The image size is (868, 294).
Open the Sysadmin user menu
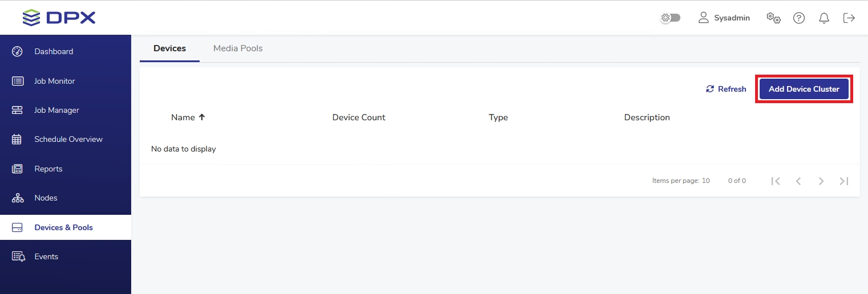pos(724,18)
